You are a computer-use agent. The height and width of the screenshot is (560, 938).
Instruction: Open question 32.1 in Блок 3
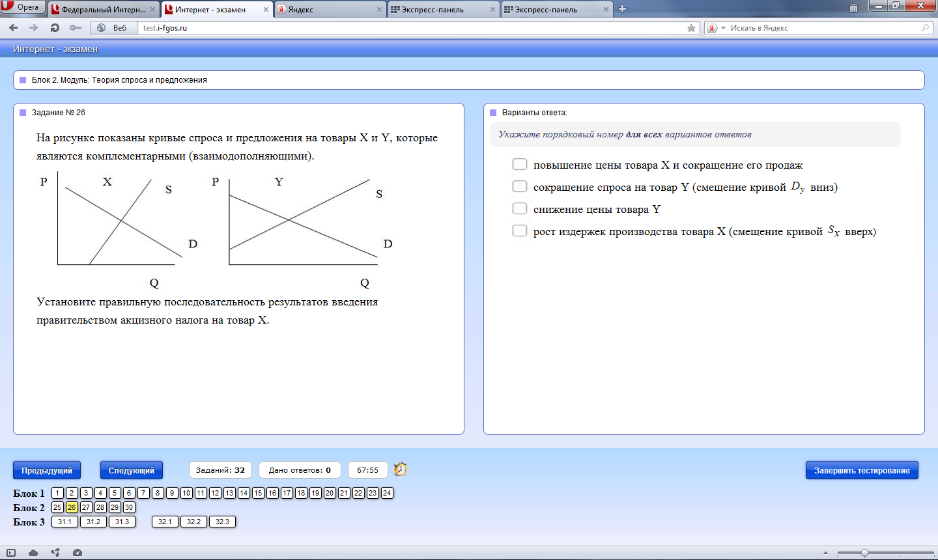pyautogui.click(x=165, y=522)
